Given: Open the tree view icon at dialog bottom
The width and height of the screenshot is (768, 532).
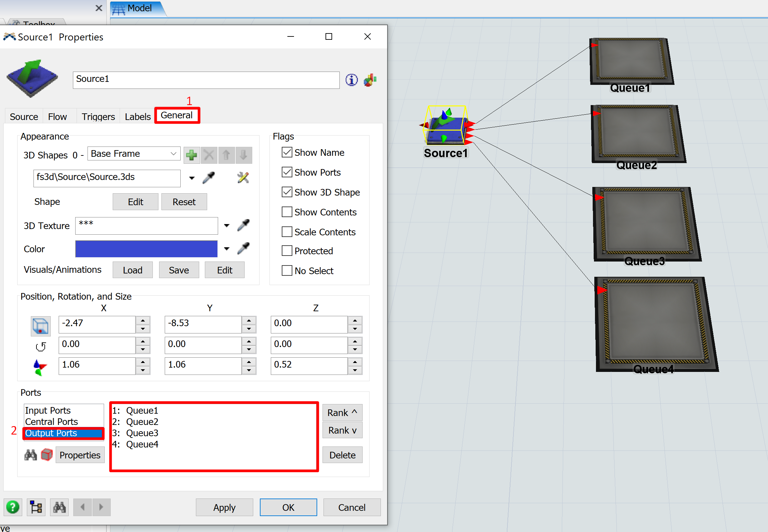Looking at the screenshot, I should [x=36, y=507].
